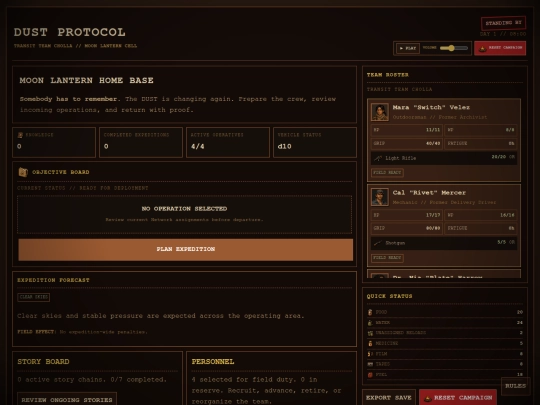Click the Shotgun weapon icon
This screenshot has width=540, height=405.
378,243
